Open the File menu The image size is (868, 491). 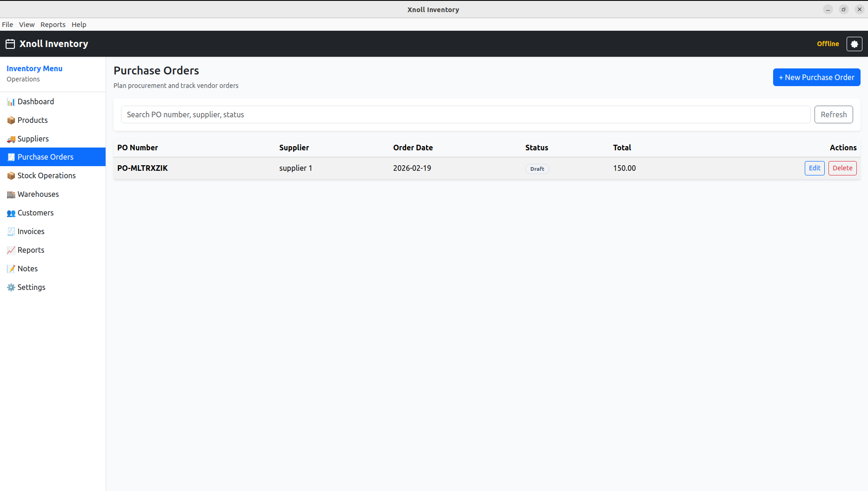coord(7,24)
